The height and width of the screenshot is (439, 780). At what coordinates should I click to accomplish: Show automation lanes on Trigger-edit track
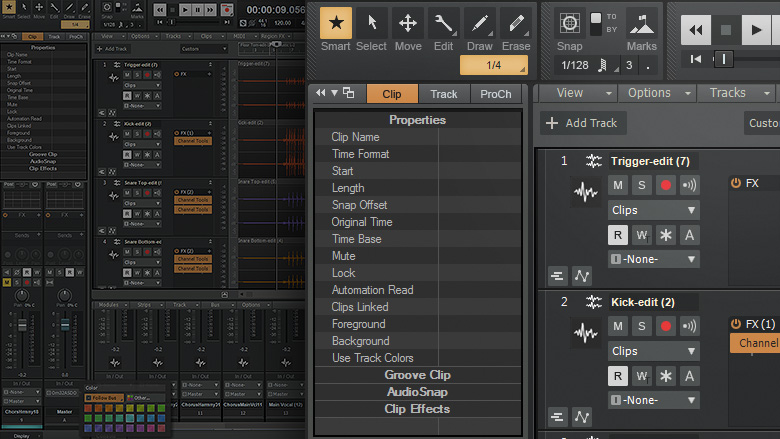(x=582, y=276)
